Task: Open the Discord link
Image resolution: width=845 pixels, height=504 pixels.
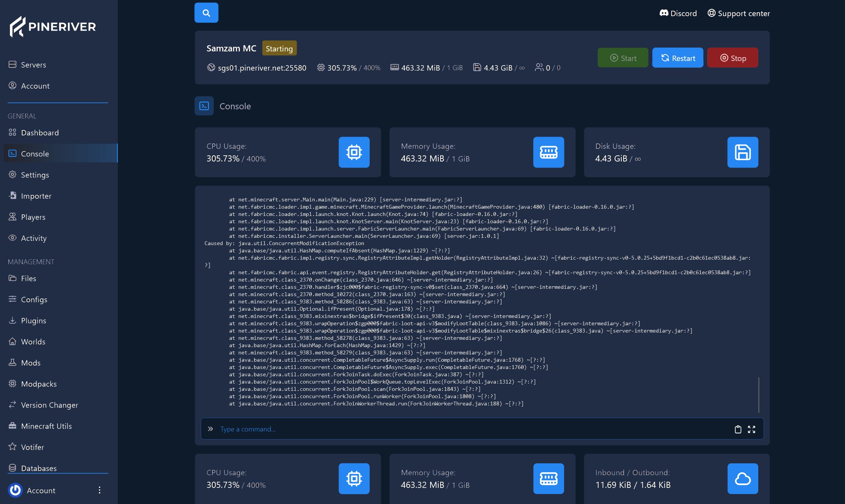Action: pyautogui.click(x=678, y=13)
